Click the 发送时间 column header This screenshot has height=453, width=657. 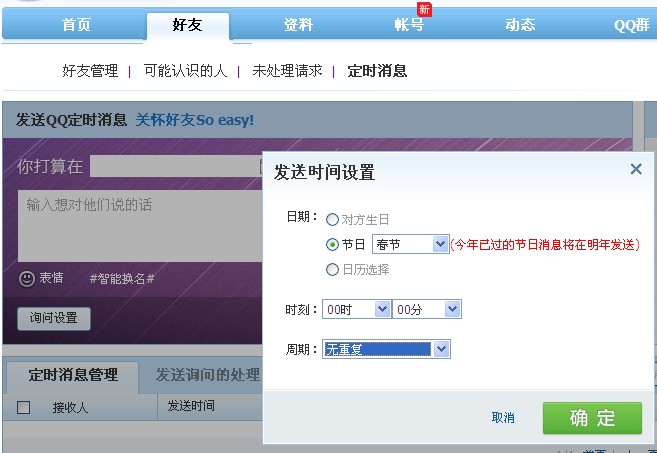(191, 406)
